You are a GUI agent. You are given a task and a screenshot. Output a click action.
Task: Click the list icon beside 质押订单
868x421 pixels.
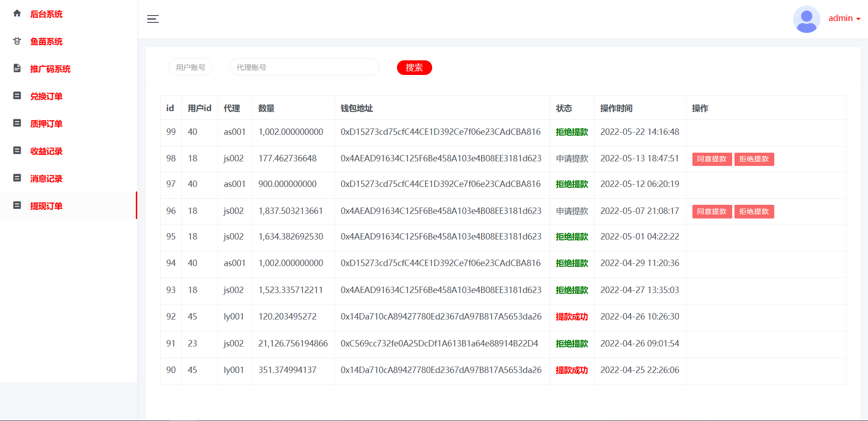[17, 123]
